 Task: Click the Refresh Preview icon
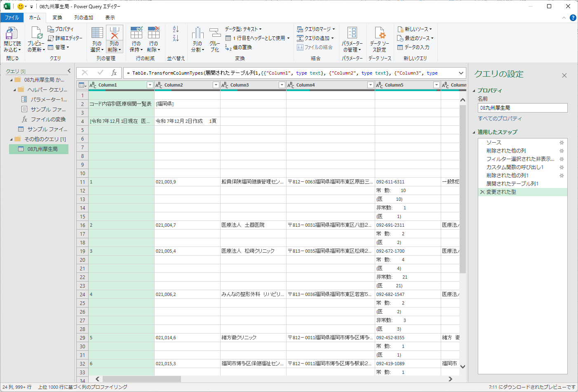click(x=36, y=34)
